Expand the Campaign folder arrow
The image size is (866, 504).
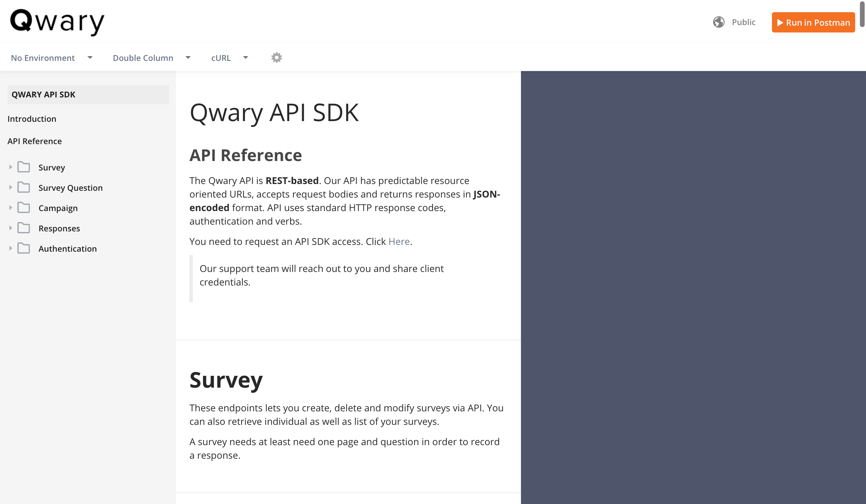tap(10, 208)
